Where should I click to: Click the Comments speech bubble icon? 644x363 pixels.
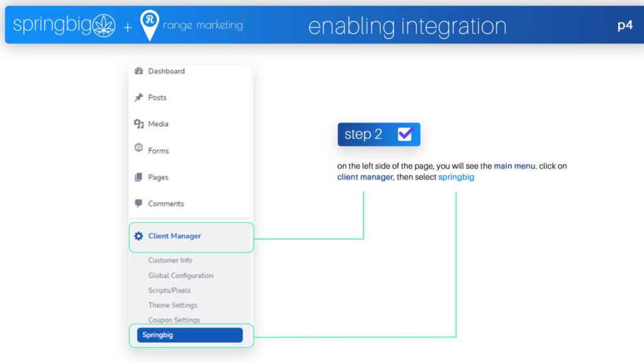[138, 203]
